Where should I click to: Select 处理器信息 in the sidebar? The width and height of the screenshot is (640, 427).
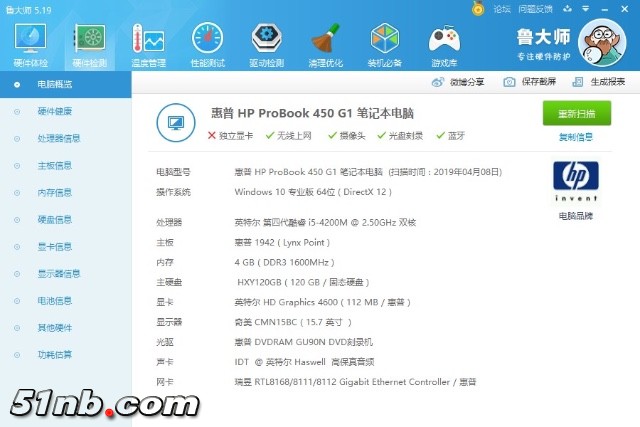(x=58, y=138)
